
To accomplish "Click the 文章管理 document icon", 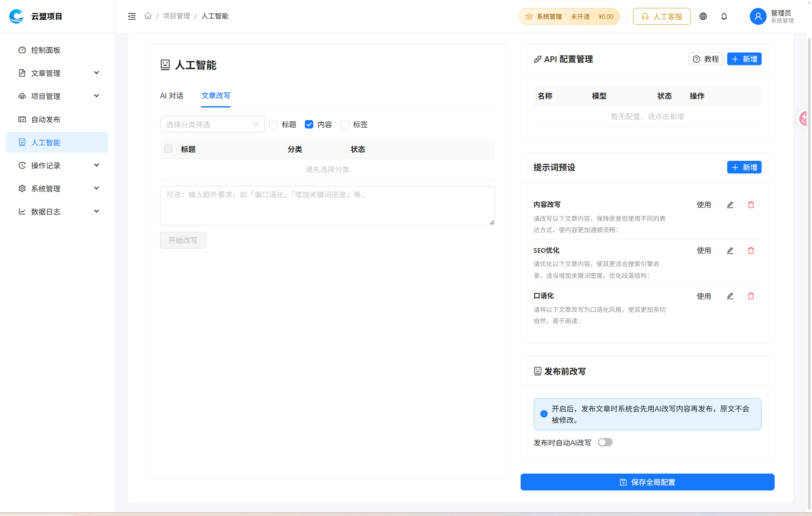I will point(22,73).
